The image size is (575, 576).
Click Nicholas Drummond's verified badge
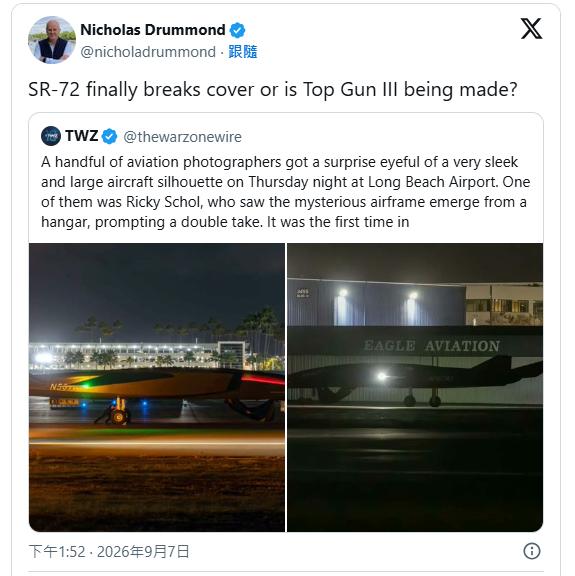pos(237,30)
